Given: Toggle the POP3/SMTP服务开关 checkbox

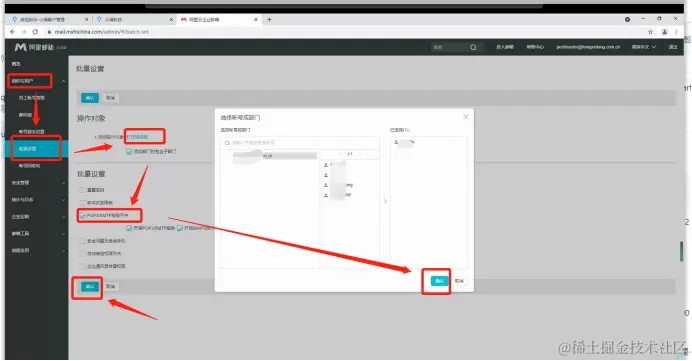Looking at the screenshot, I should click(x=83, y=215).
